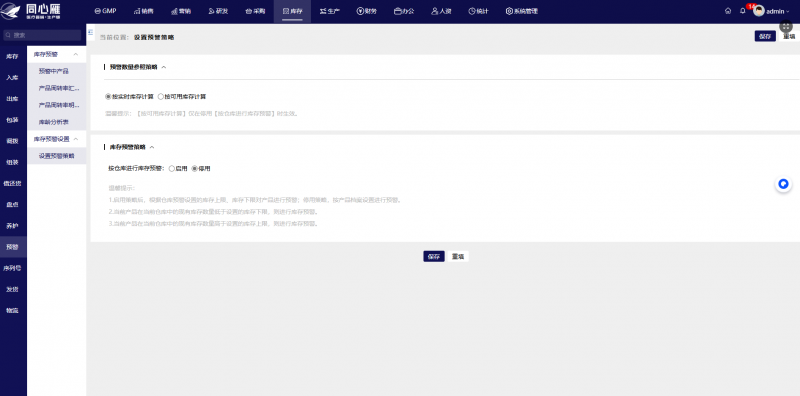
Task: Open the 预警中产品 submenu link
Action: point(54,71)
